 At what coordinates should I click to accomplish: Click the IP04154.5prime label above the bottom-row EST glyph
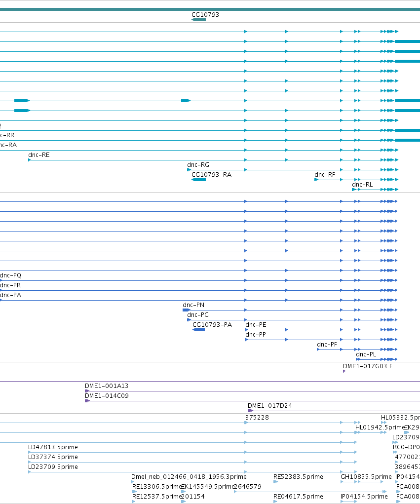(x=364, y=497)
